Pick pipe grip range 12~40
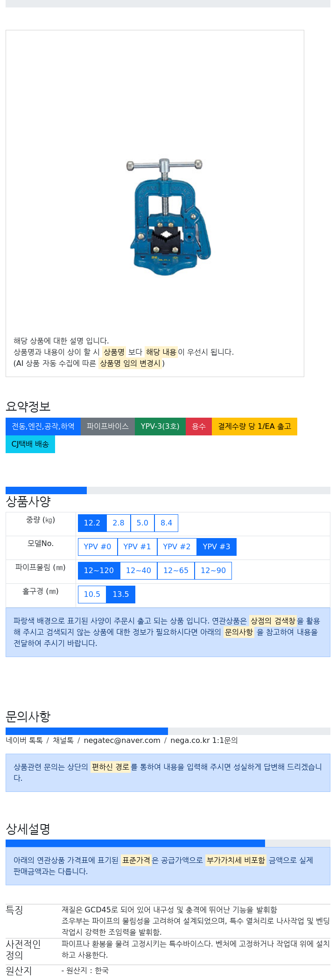The height and width of the screenshot is (980, 336). point(139,571)
